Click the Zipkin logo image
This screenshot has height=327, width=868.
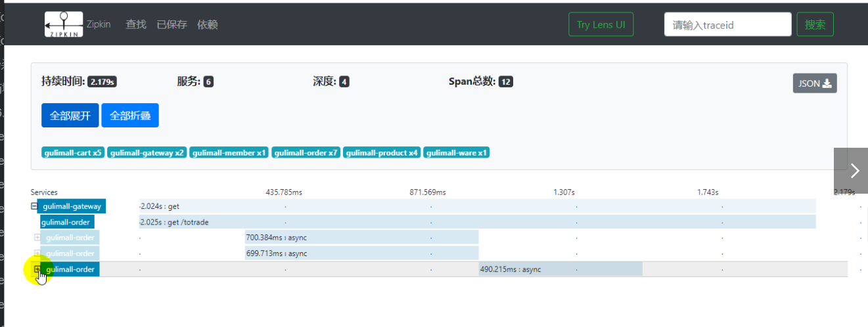tap(64, 24)
